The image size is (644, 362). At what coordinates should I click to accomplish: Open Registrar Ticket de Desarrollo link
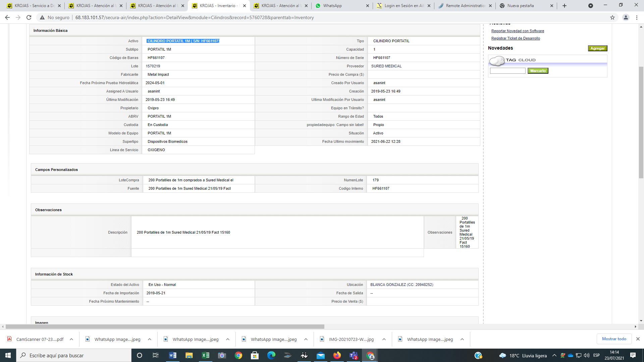coord(516,38)
